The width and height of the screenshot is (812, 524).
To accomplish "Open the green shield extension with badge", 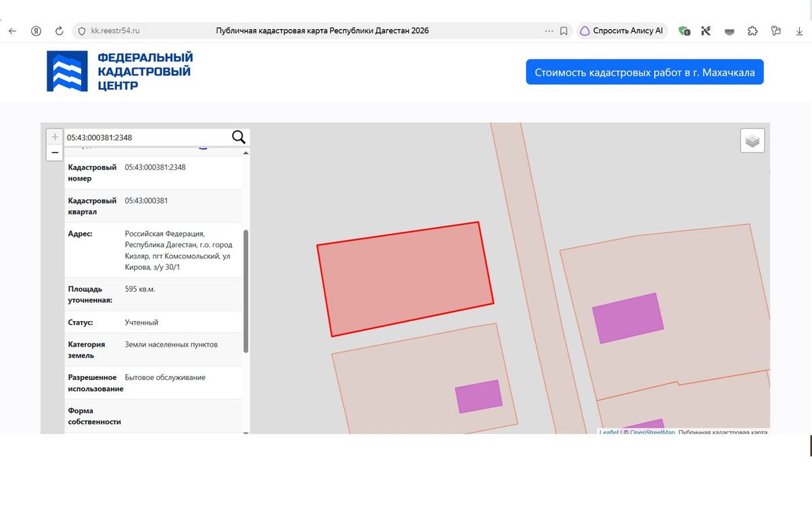I will (685, 30).
